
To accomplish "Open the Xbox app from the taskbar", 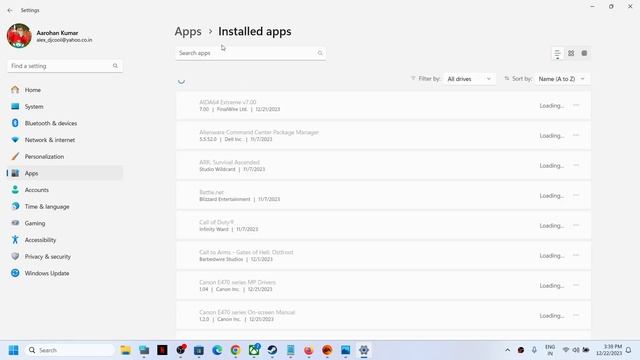I will (x=254, y=350).
